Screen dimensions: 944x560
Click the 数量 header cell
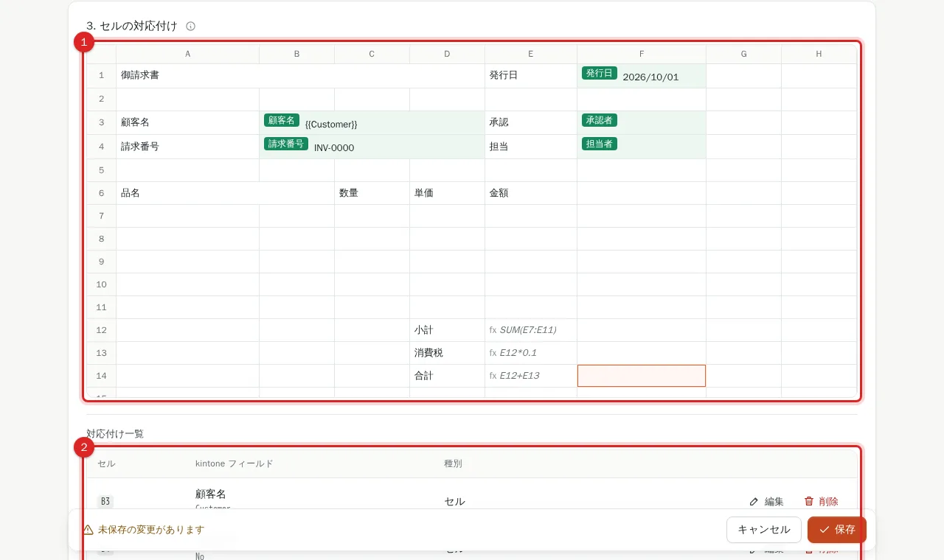pos(372,193)
